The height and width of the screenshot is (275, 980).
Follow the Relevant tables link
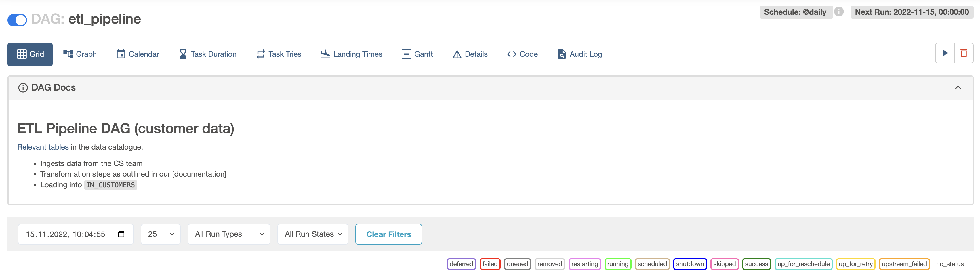pyautogui.click(x=43, y=147)
